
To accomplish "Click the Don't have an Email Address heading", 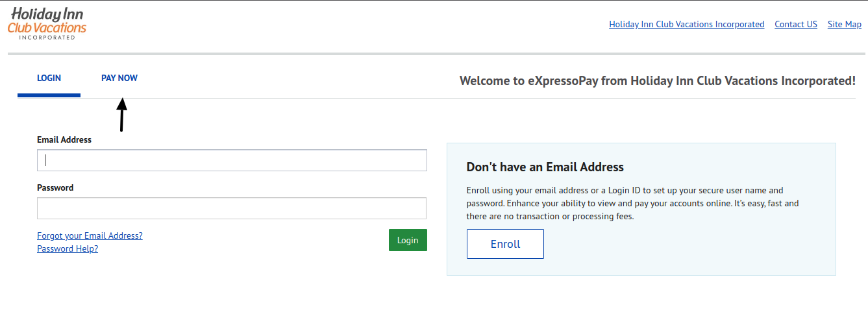I will 545,167.
